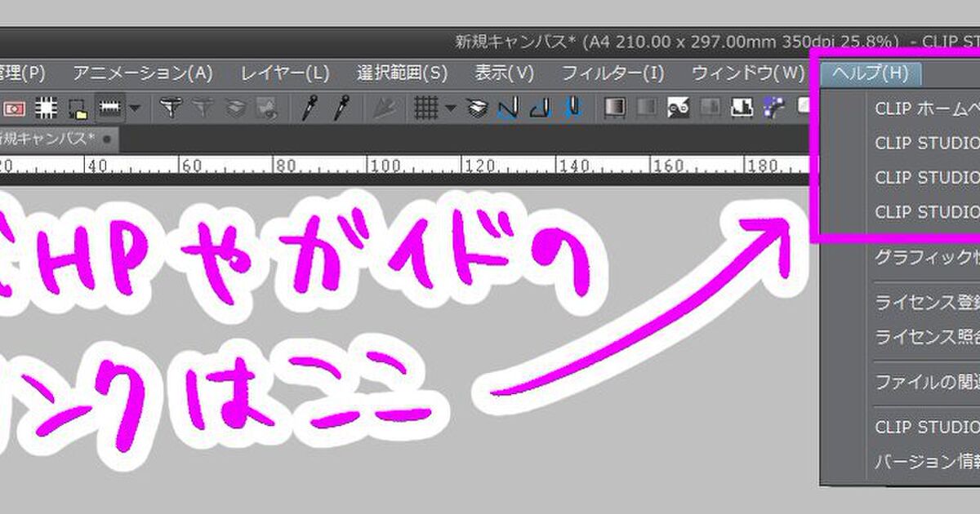Click the white square dashed-selection toolbar icon
Viewport: 980px width, 514px height.
[47, 108]
